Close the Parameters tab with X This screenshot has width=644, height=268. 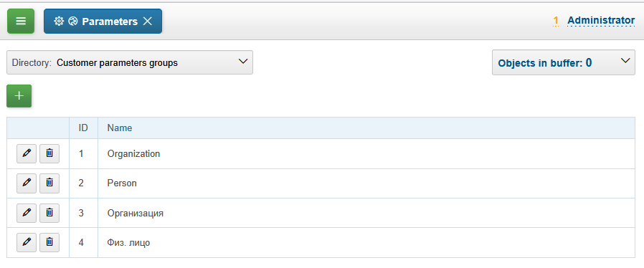pyautogui.click(x=148, y=21)
